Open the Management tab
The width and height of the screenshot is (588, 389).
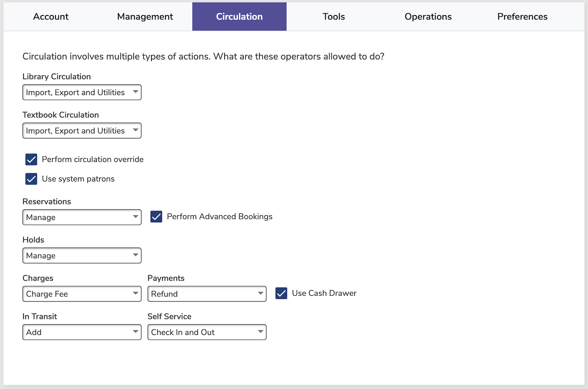(x=145, y=17)
